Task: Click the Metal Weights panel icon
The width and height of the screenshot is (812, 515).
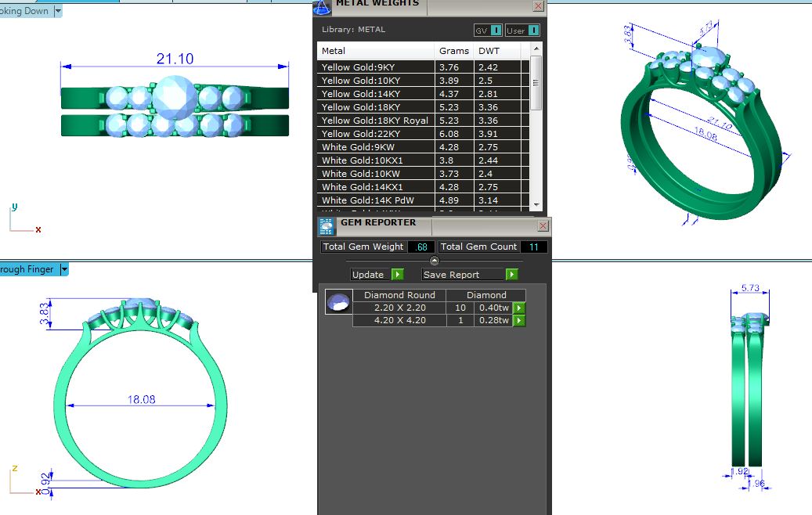Action: coord(321,7)
